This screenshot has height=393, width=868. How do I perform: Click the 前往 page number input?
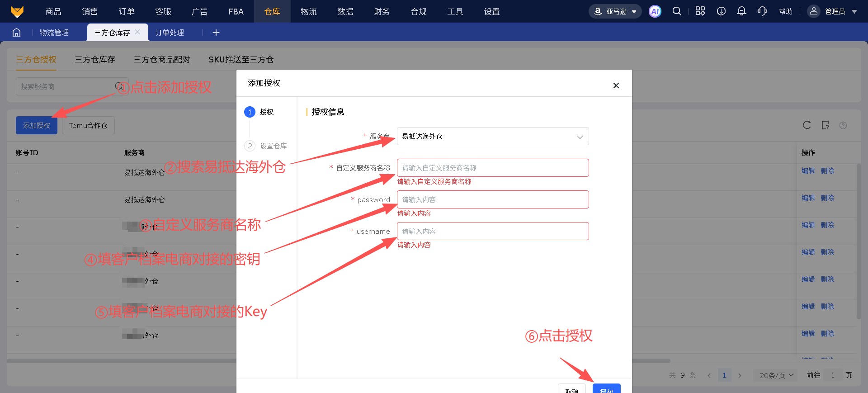point(832,375)
